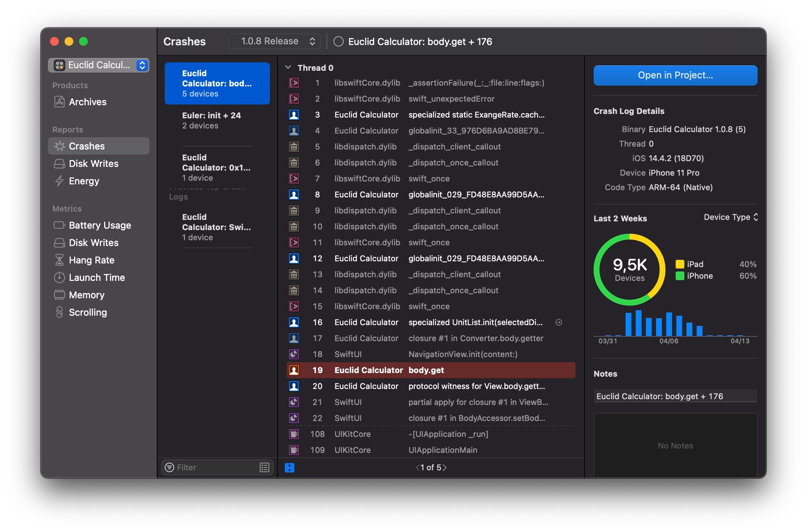Select the Launch Time clock icon
The height and width of the screenshot is (532, 807).
[x=60, y=278]
